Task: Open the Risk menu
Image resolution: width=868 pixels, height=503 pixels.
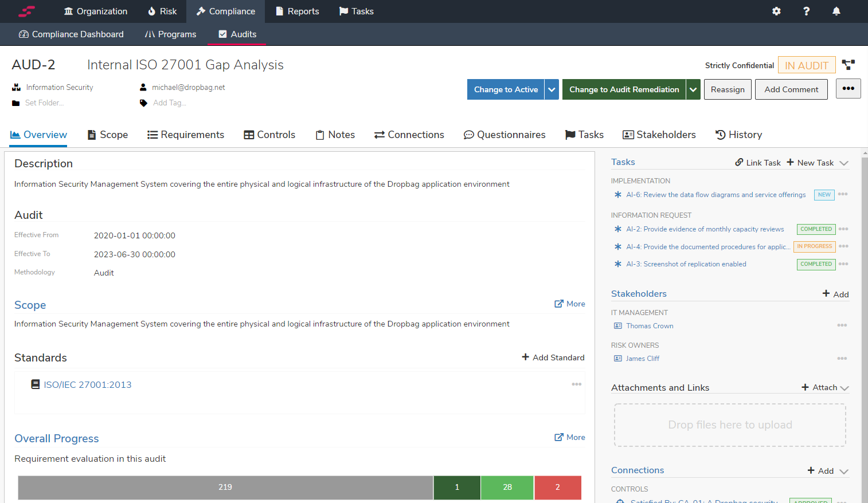Action: (162, 11)
